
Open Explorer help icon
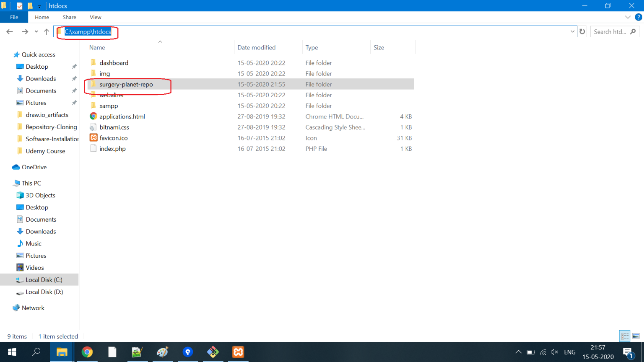pyautogui.click(x=639, y=17)
